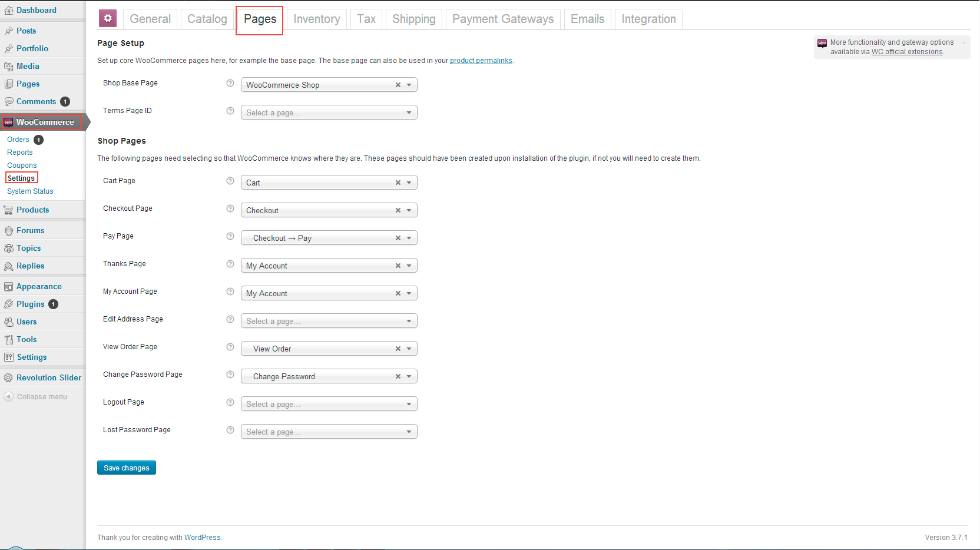
Task: Switch to the Integration tab
Action: tap(648, 19)
